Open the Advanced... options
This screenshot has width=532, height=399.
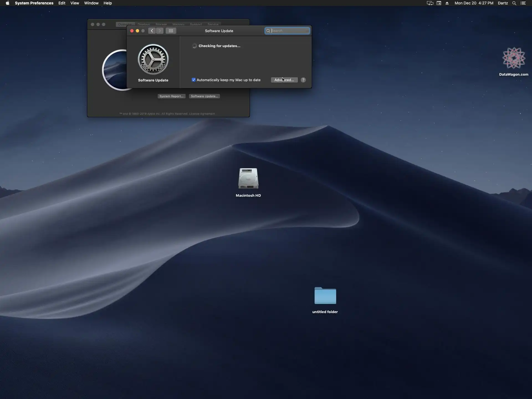coord(284,80)
